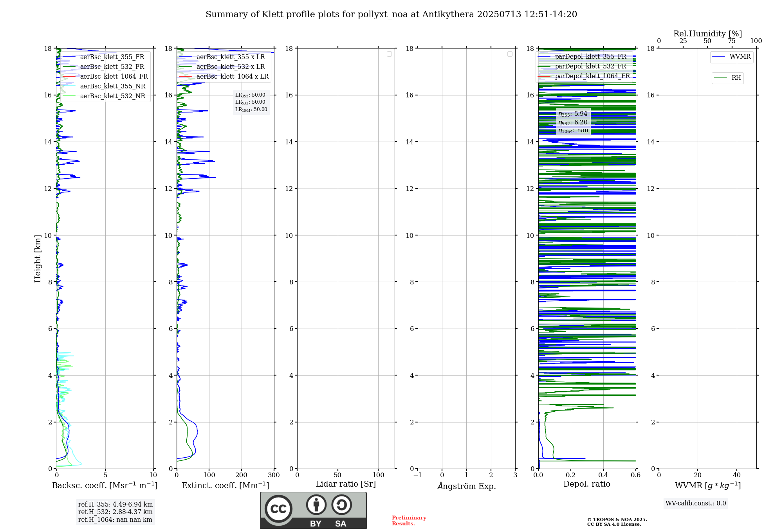
Task: Click the LR355: 50.00 annotation
Action: tap(250, 95)
